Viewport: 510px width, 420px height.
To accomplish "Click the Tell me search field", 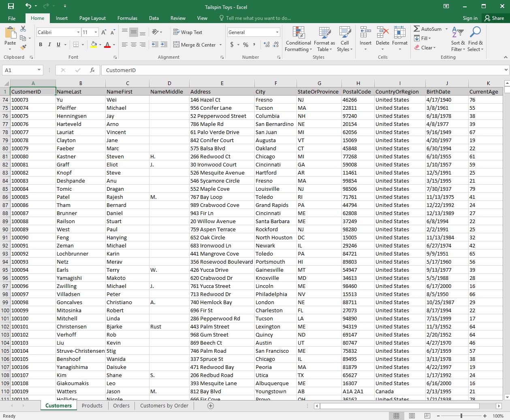I will point(258,18).
